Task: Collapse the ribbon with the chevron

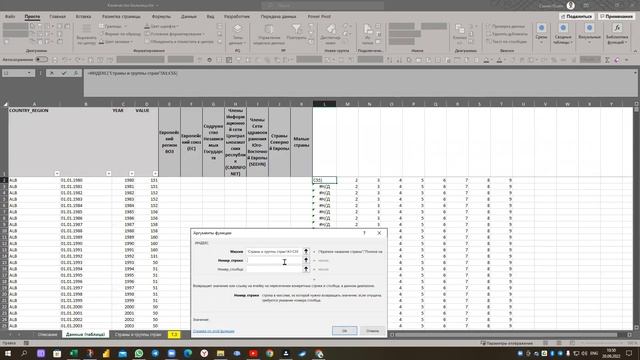Action: [635, 51]
